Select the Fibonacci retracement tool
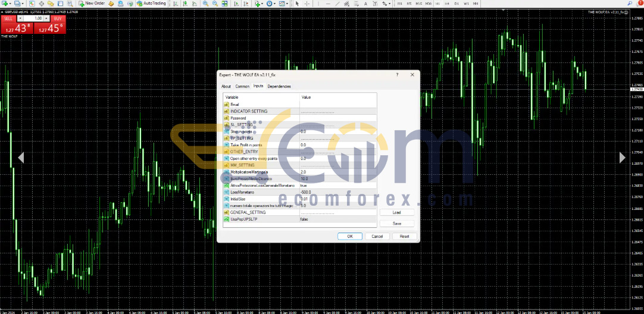This screenshot has width=644, height=314. pyautogui.click(x=356, y=4)
